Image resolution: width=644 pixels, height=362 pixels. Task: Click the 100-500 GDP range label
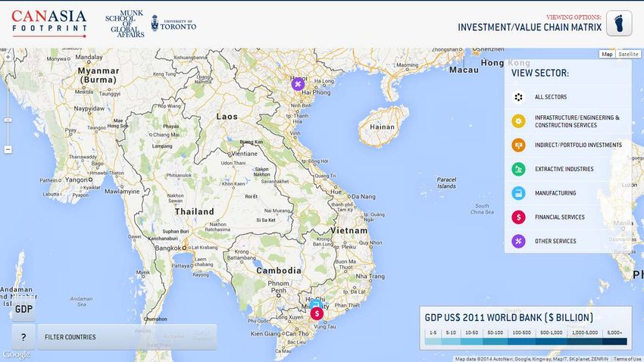click(521, 333)
